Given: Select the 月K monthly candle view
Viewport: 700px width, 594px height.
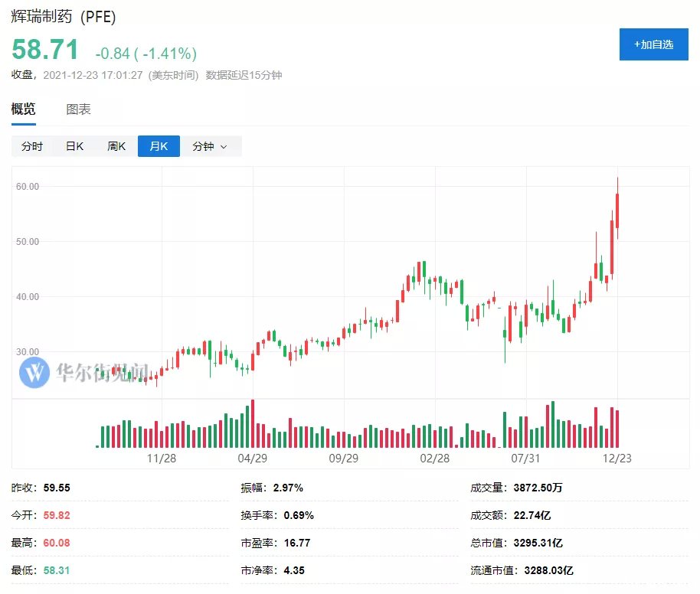Looking at the screenshot, I should [x=159, y=146].
